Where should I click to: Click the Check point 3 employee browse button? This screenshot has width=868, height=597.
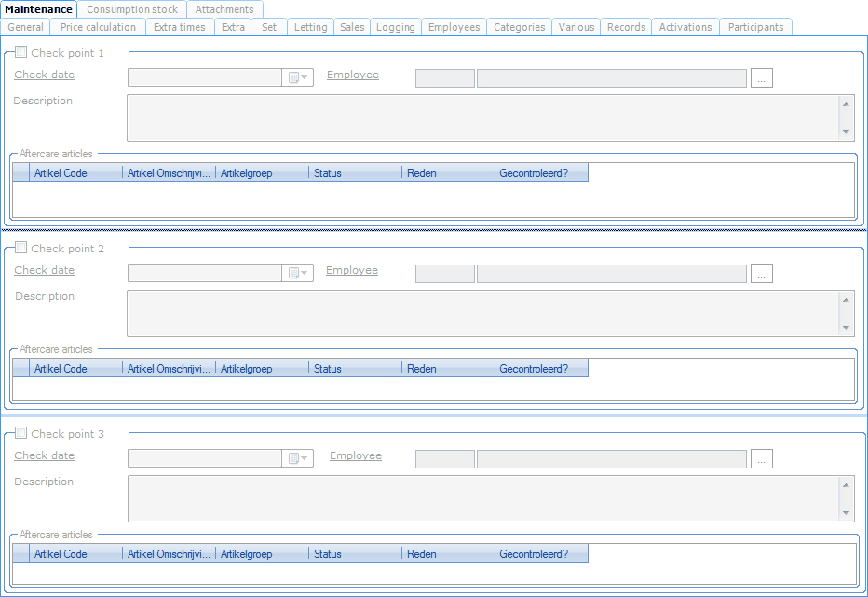click(x=761, y=459)
